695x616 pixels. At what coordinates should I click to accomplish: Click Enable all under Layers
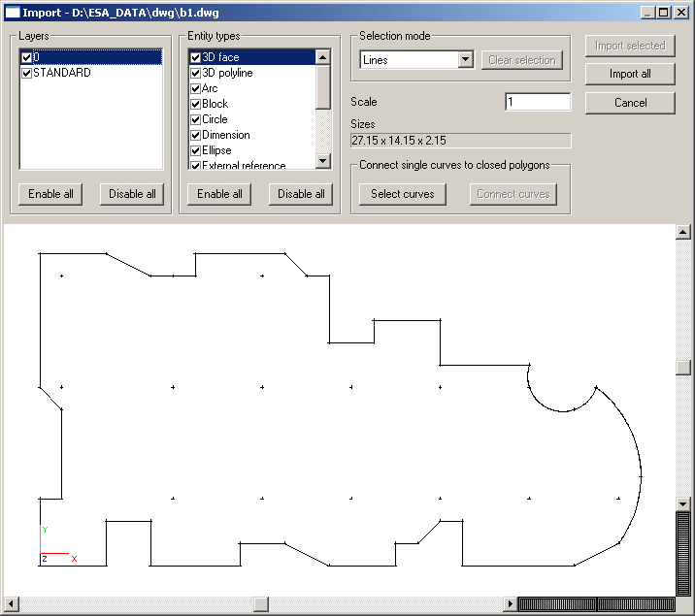(50, 194)
